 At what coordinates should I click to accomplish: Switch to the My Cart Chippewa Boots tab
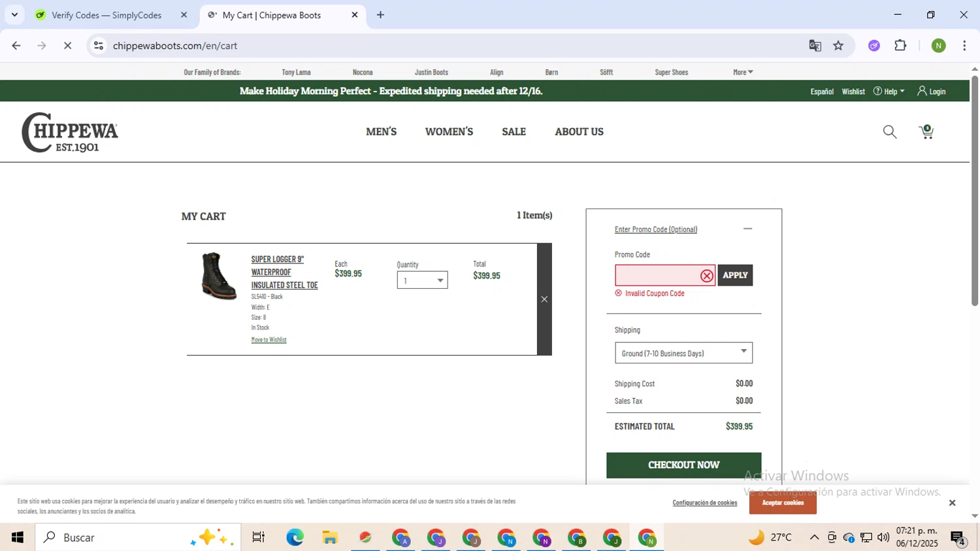point(271,15)
